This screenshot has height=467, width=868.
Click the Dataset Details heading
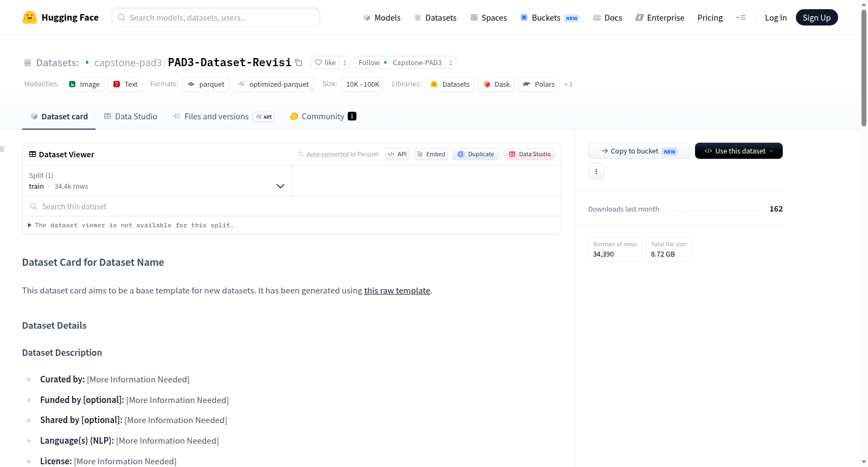pos(54,325)
